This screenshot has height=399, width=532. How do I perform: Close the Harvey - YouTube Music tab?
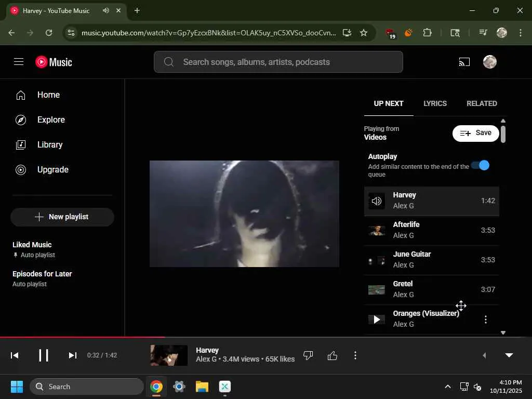[x=118, y=10]
